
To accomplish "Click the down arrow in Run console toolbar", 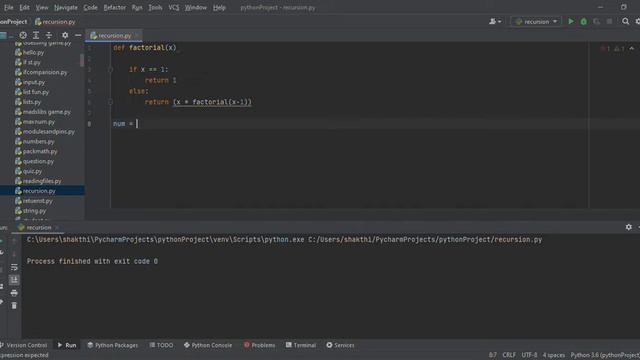I will click(14, 254).
